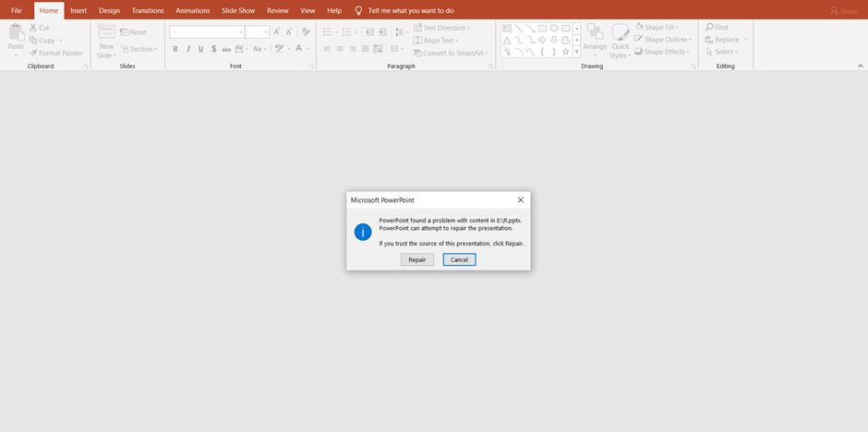This screenshot has width=868, height=432.
Task: Switch to the Design tab
Action: [x=110, y=10]
